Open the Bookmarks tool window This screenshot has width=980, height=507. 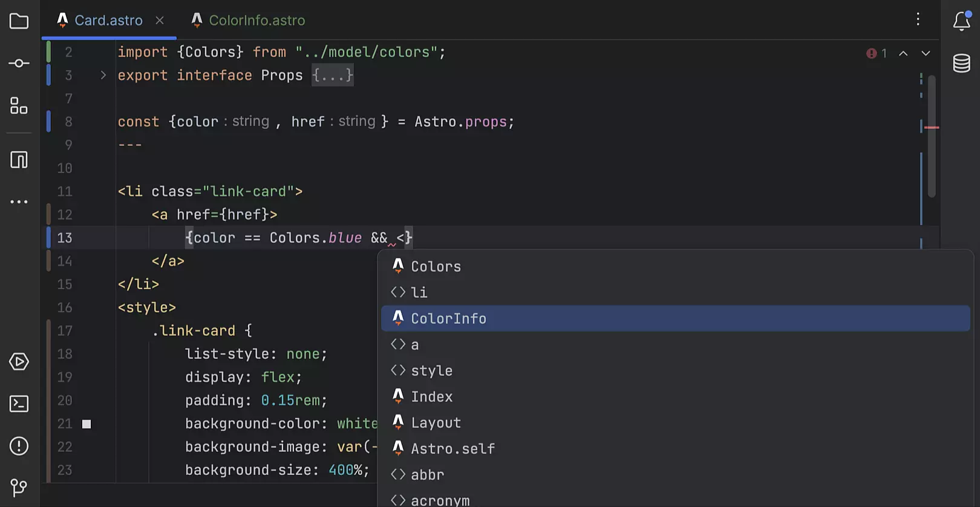point(19,160)
